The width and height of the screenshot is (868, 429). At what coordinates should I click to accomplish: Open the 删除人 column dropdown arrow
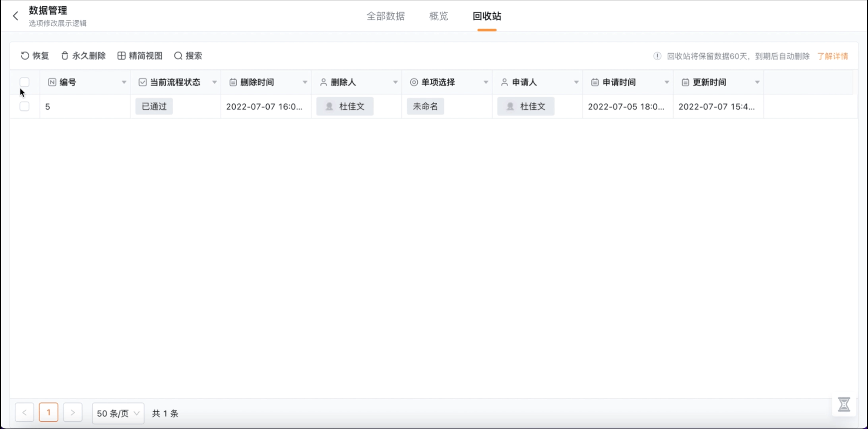395,82
